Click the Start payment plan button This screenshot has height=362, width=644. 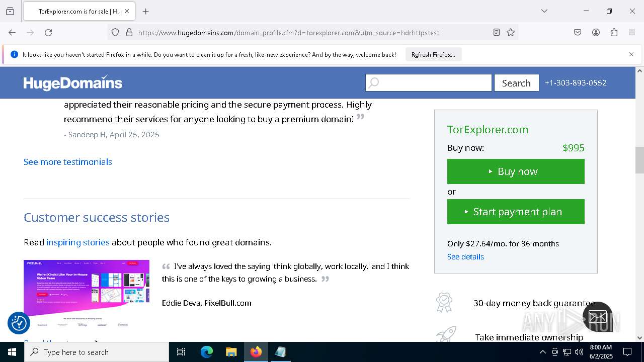516,212
